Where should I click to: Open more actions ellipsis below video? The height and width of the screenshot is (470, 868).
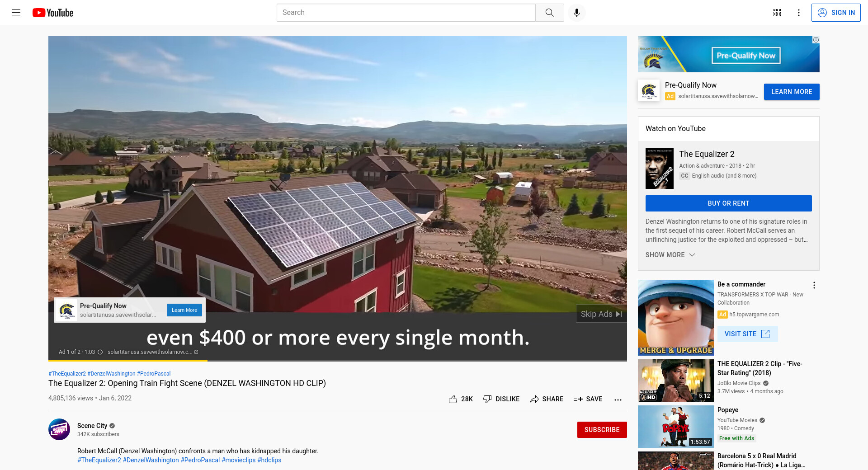pos(618,399)
